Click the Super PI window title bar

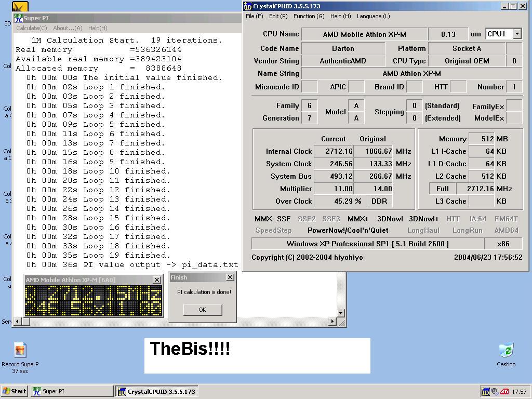click(127, 18)
